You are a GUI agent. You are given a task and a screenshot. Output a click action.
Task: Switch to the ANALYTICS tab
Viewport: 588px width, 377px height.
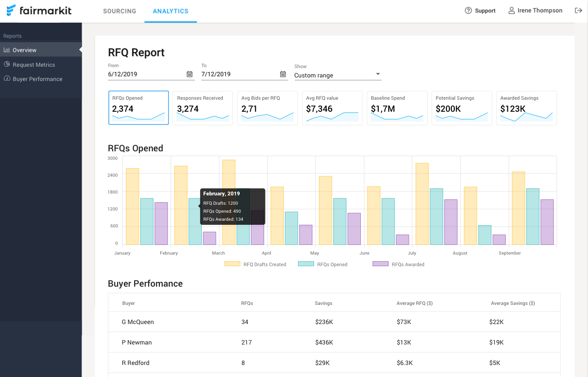[171, 11]
